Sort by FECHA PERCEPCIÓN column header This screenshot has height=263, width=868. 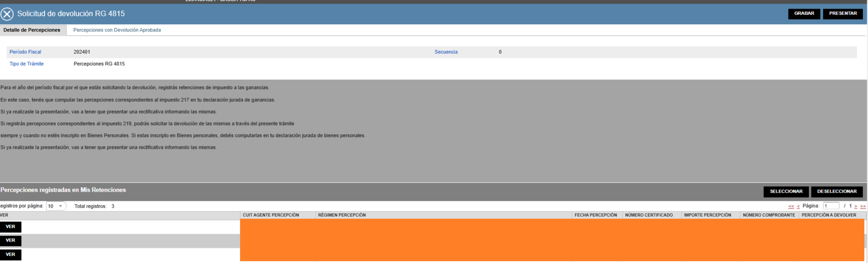(595, 215)
